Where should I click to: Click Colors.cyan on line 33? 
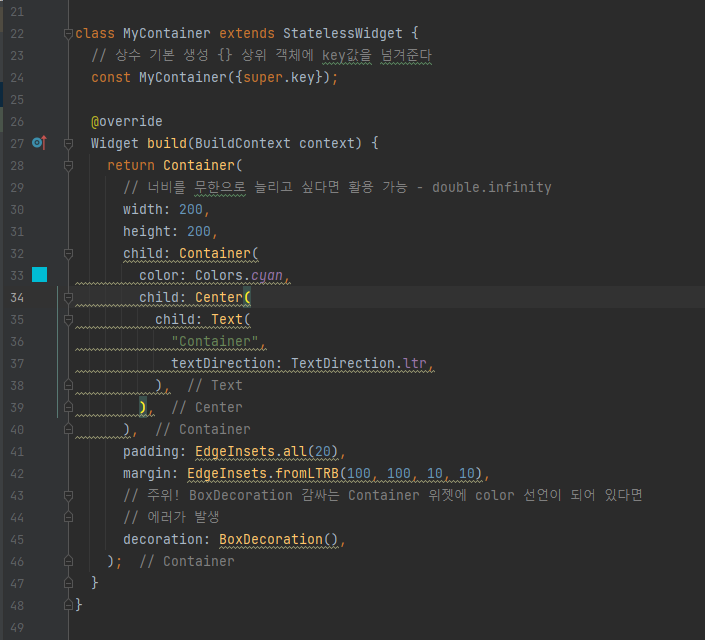pyautogui.click(x=239, y=275)
